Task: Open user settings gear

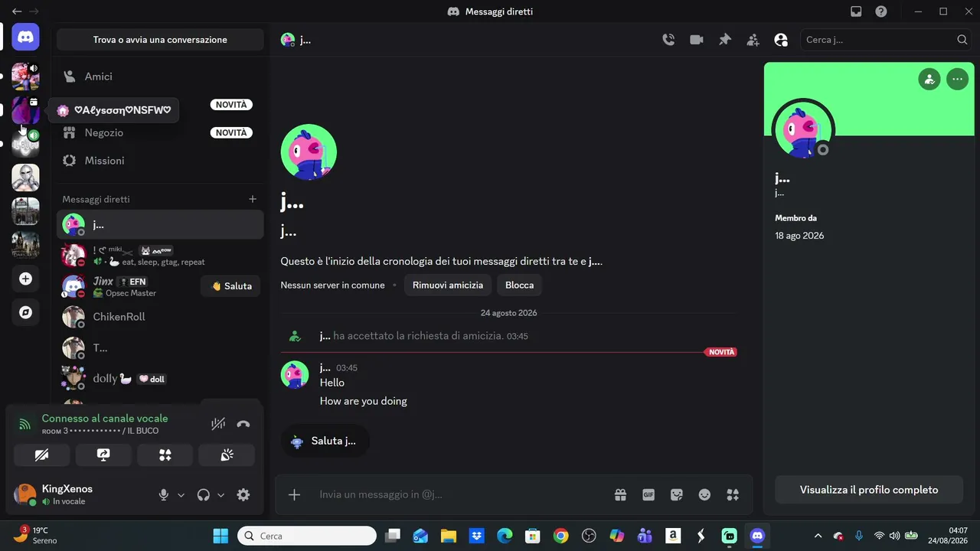Action: [x=243, y=495]
